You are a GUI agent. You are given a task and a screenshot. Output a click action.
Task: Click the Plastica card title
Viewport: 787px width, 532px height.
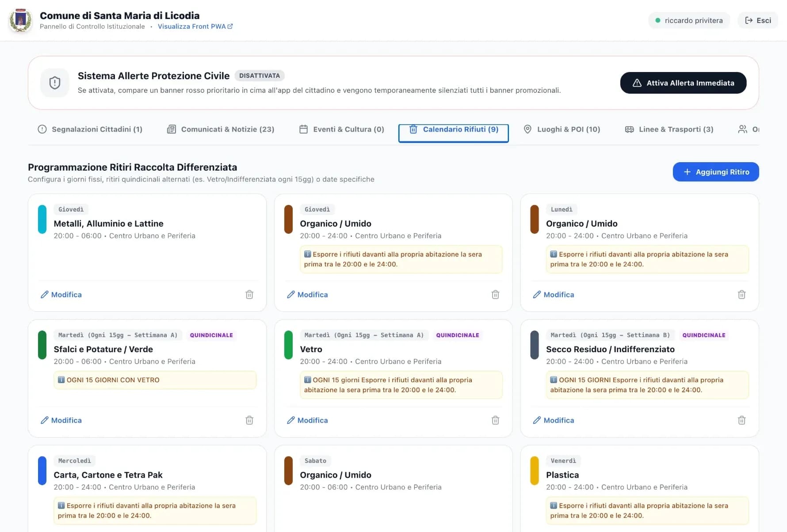click(x=562, y=475)
